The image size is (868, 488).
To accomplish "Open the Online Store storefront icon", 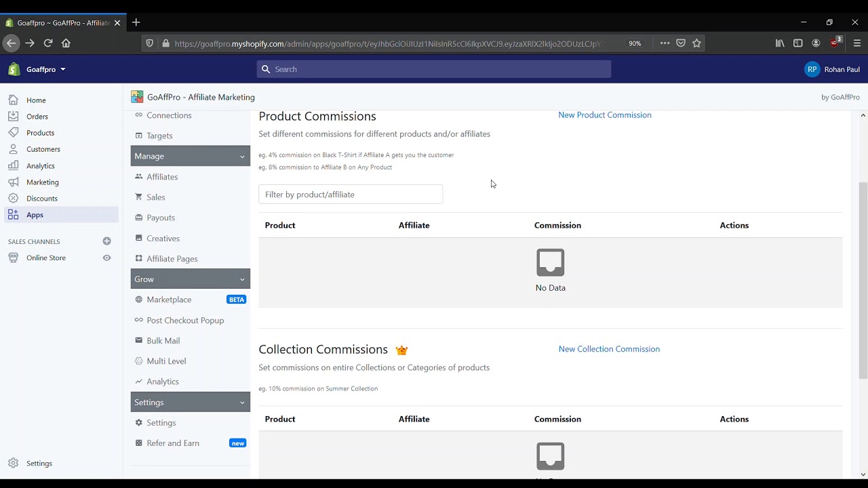I will [x=13, y=258].
